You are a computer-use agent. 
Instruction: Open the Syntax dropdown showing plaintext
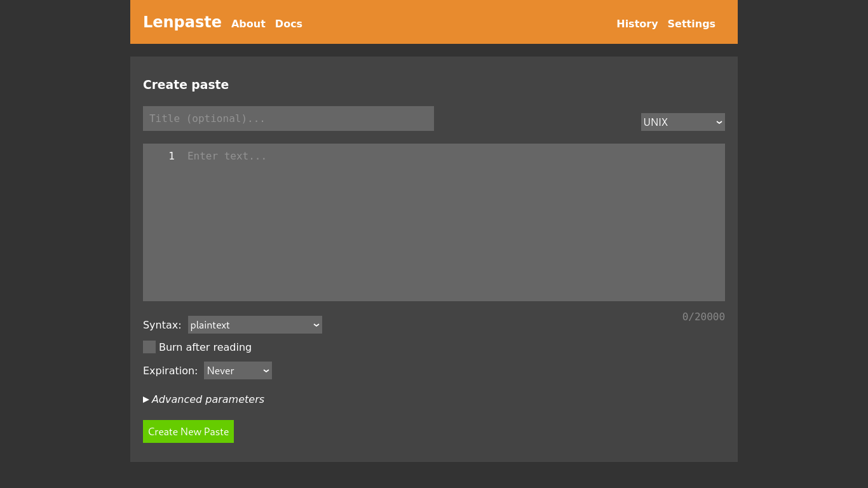254,325
